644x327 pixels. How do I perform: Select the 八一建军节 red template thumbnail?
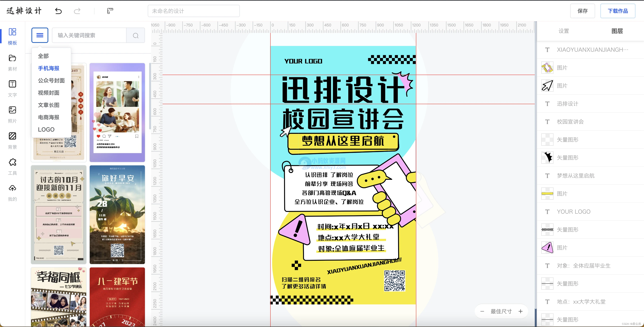tap(117, 297)
